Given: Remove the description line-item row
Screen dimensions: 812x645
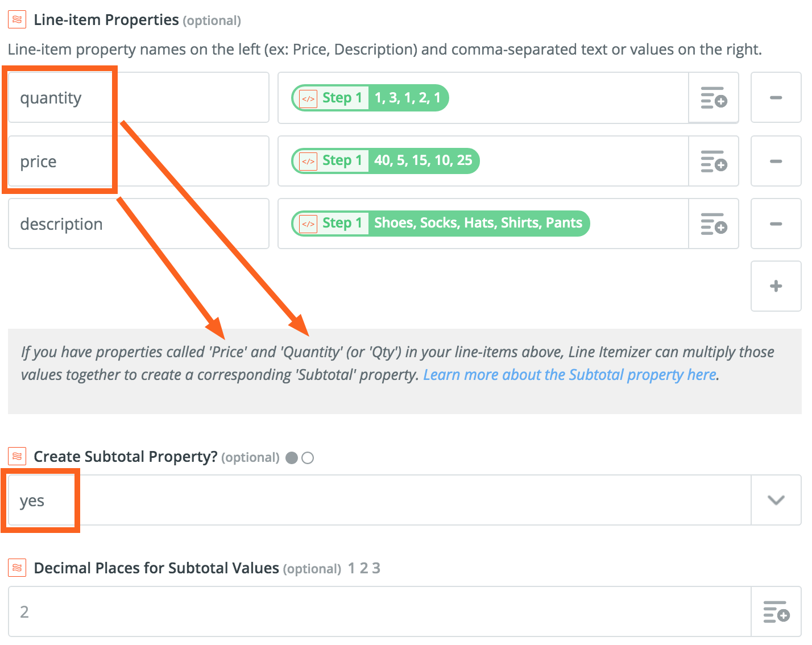Looking at the screenshot, I should coord(776,224).
